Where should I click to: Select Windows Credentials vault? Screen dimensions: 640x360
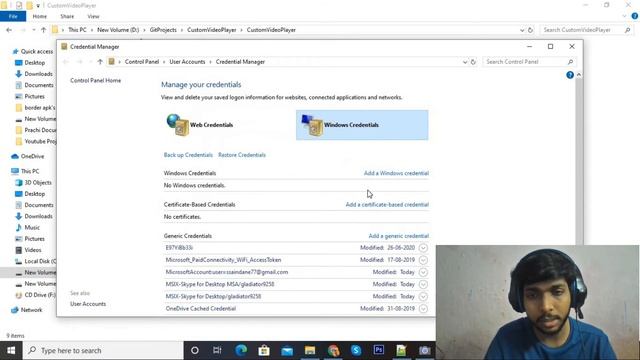[362, 125]
